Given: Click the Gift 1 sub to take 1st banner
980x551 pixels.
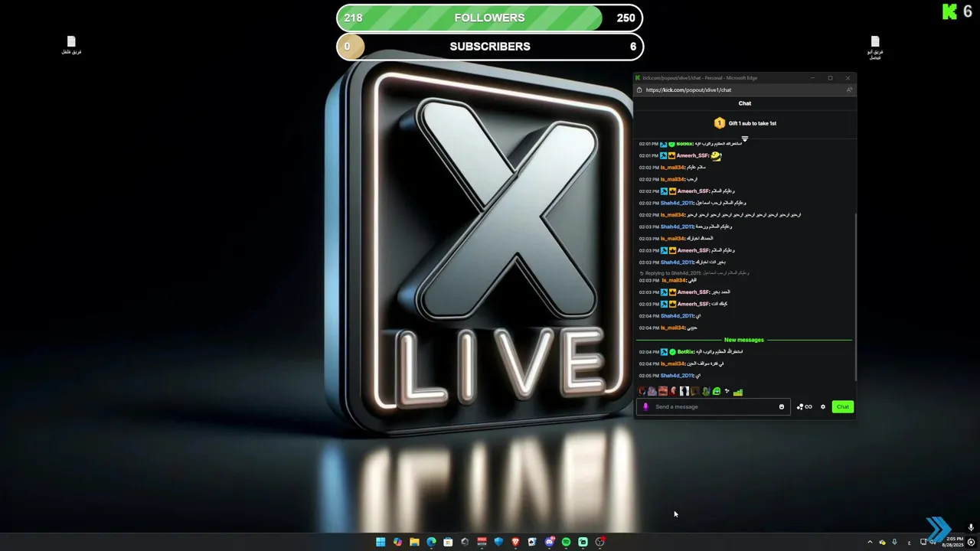Looking at the screenshot, I should pyautogui.click(x=745, y=123).
